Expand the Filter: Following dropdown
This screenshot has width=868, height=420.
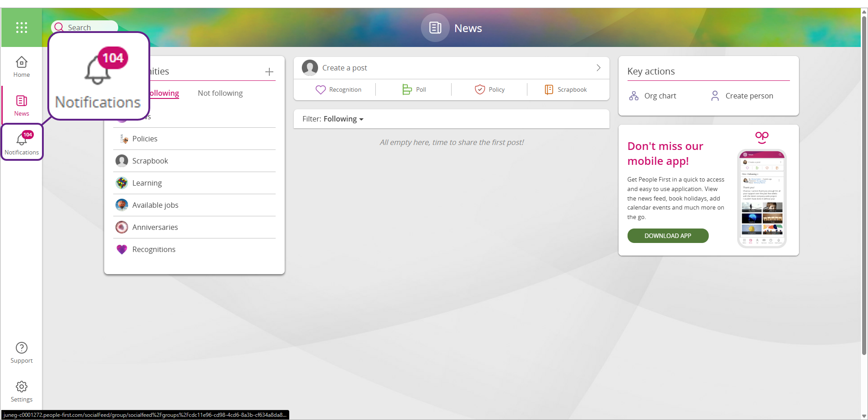pyautogui.click(x=333, y=119)
